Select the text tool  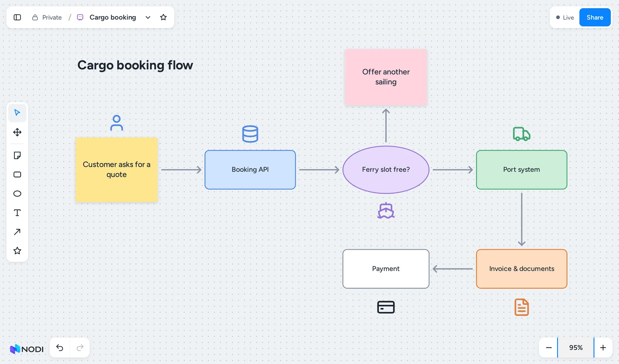(x=17, y=213)
